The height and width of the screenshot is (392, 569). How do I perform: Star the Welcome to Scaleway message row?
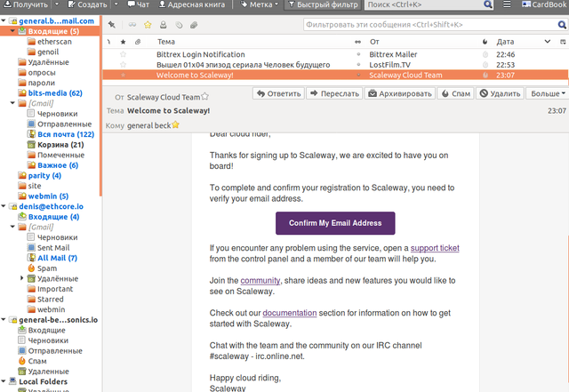click(x=123, y=76)
